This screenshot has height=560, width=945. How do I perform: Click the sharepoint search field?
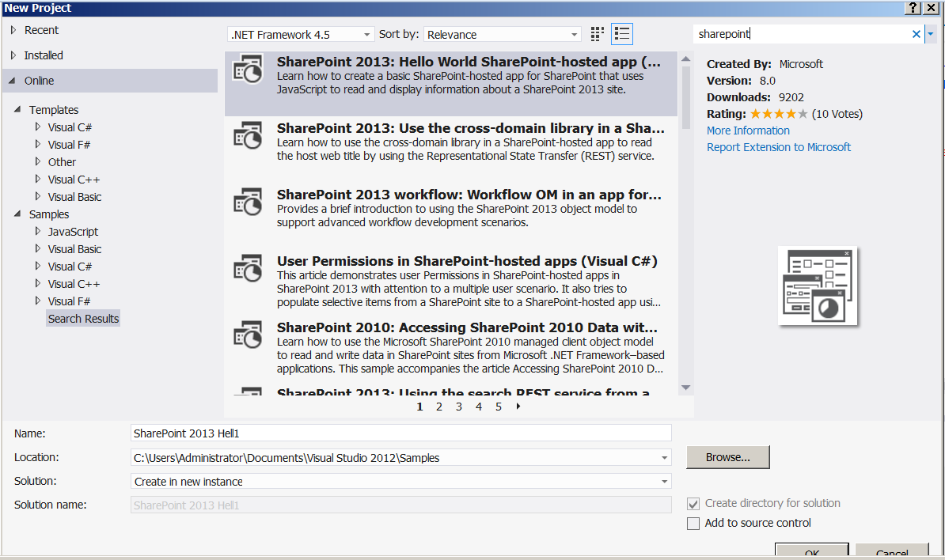pyautogui.click(x=802, y=34)
